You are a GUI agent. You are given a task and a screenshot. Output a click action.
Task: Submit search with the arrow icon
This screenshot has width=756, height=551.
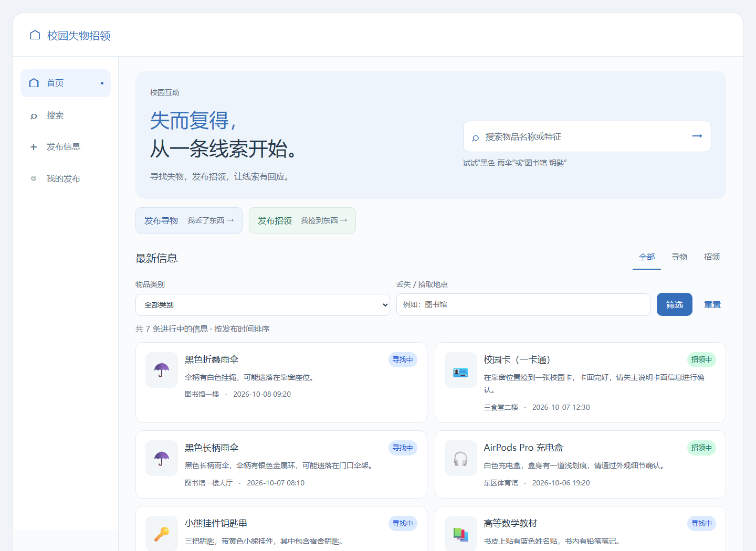click(x=697, y=136)
